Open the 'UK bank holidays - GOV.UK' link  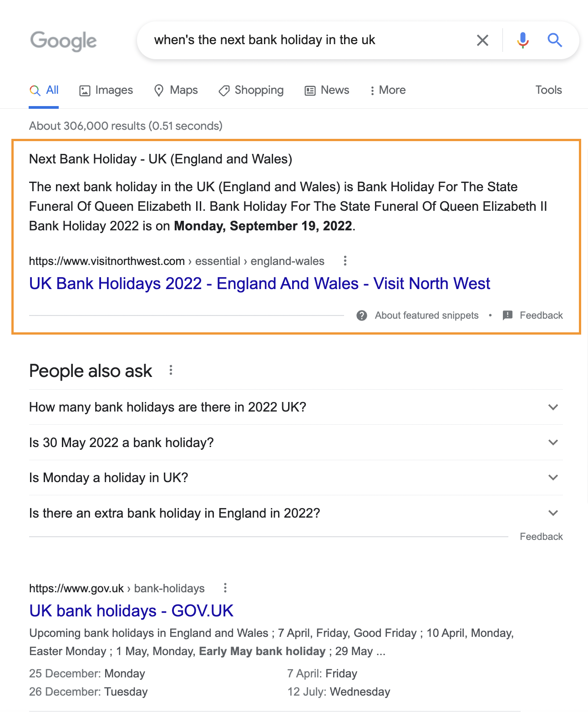[x=131, y=610]
